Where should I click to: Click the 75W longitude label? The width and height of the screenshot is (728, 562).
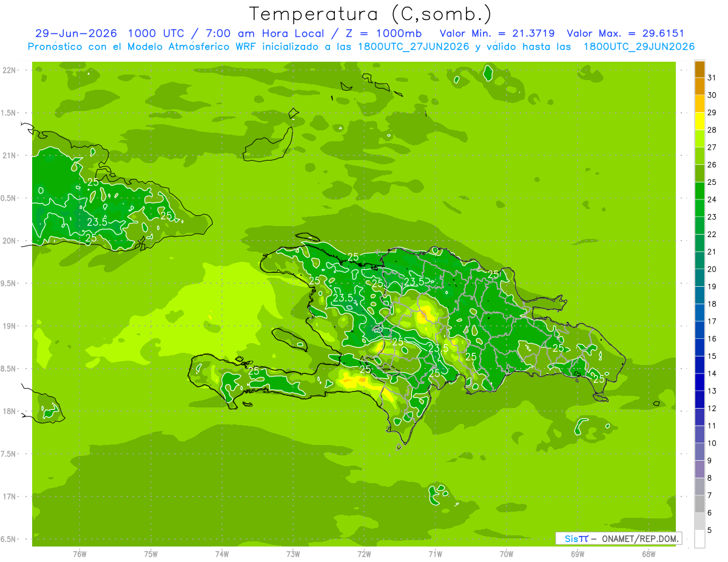pos(151,554)
